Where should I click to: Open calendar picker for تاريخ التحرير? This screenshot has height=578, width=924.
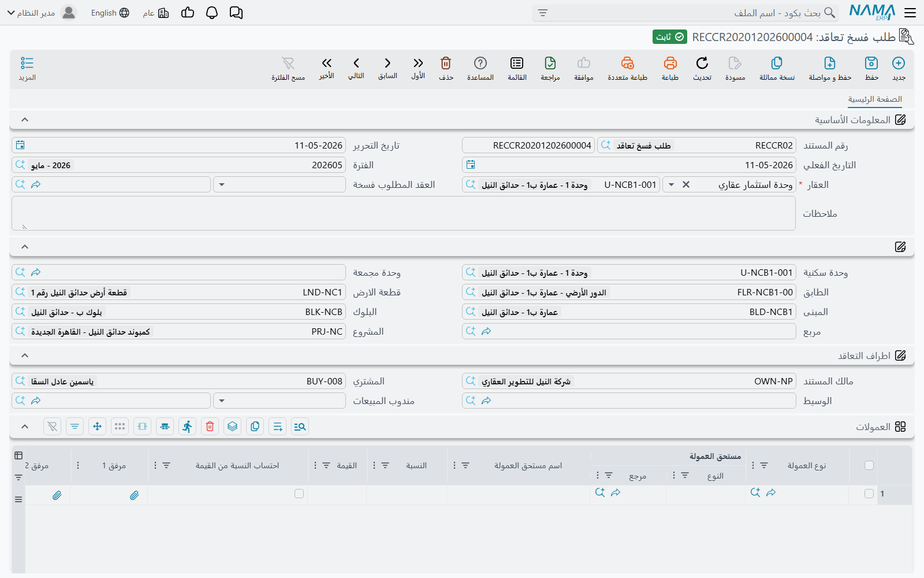[x=20, y=145]
